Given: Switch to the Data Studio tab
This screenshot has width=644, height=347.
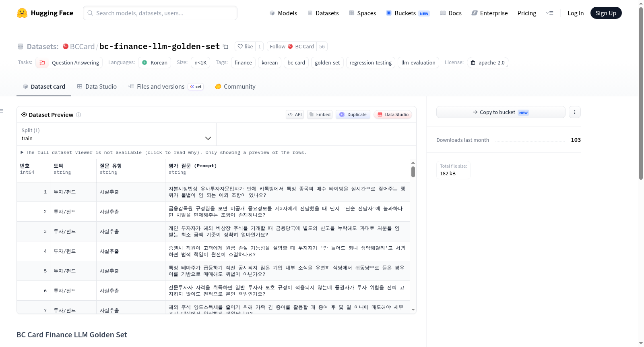Looking at the screenshot, I should pos(97,87).
